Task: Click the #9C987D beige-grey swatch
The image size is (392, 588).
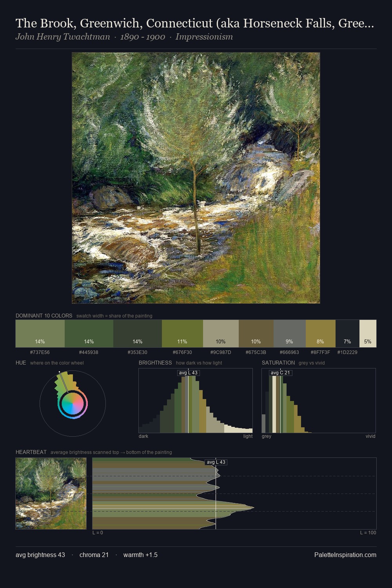Action: 221,334
